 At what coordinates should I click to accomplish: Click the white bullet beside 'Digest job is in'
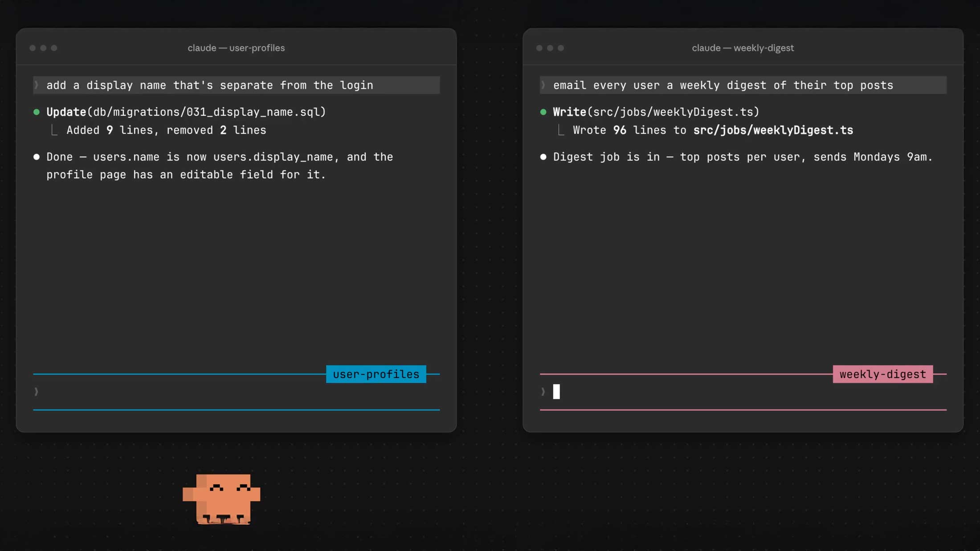(x=543, y=157)
